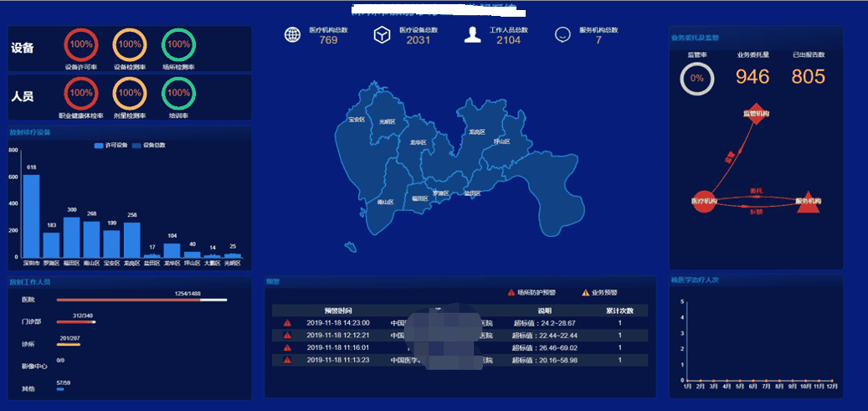This screenshot has width=868, height=411.
Task: Select 光明区 on the map
Action: 387,122
